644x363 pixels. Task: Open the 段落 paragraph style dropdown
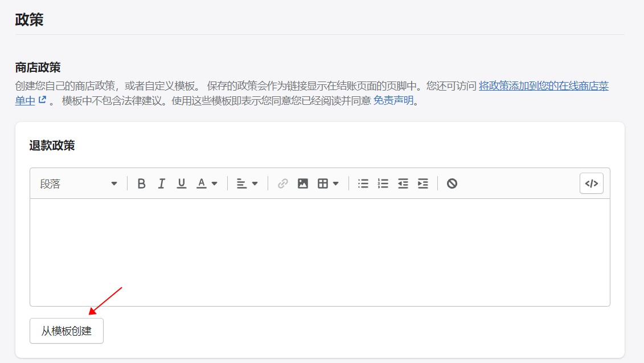[x=79, y=183]
